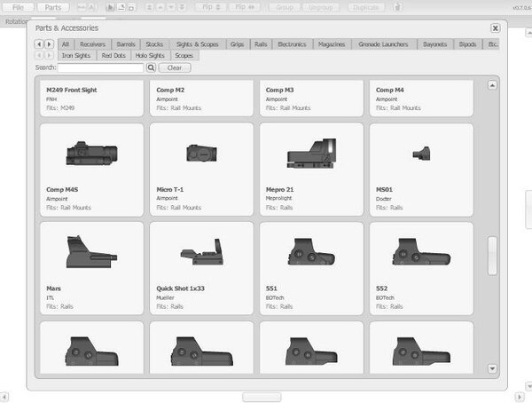Click the search magnifier icon
Image resolution: width=532 pixels, height=403 pixels.
(x=152, y=67)
